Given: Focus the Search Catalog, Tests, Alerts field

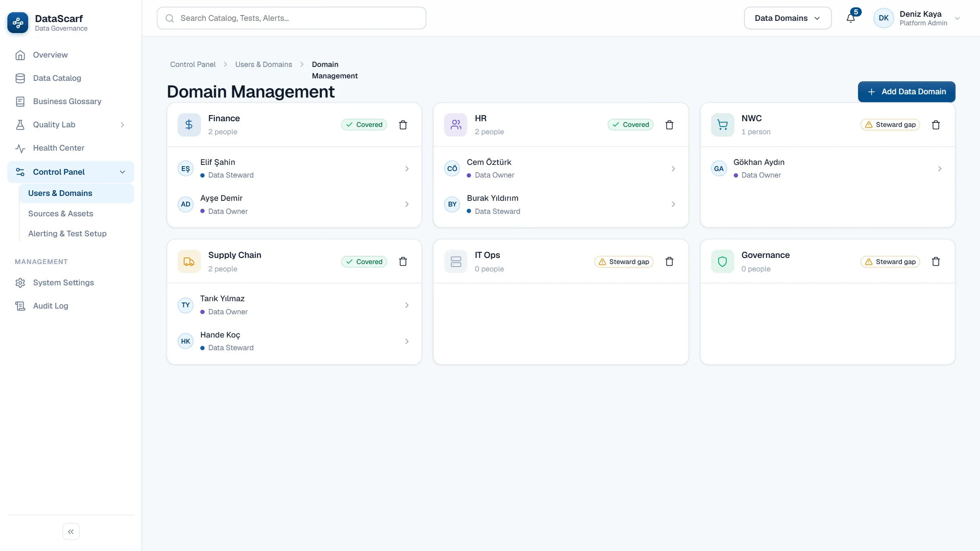Looking at the screenshot, I should pyautogui.click(x=291, y=18).
